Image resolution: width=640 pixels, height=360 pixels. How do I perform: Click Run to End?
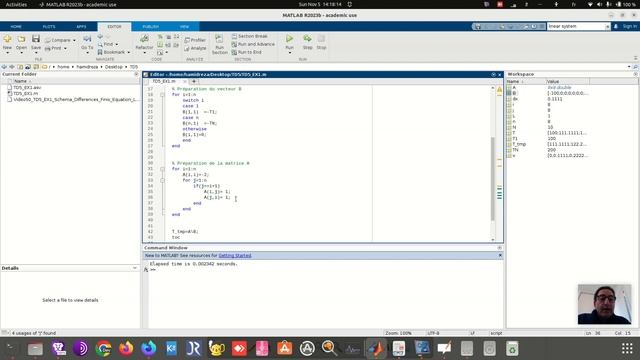(x=247, y=52)
